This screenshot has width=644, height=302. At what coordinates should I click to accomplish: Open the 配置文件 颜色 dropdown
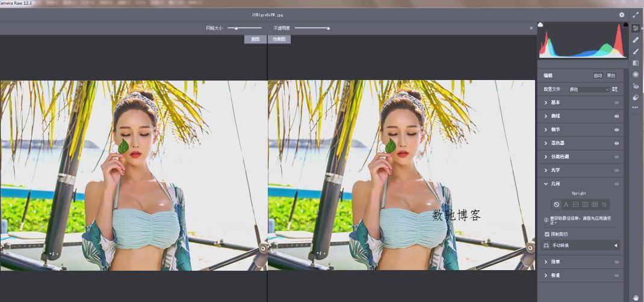click(589, 89)
